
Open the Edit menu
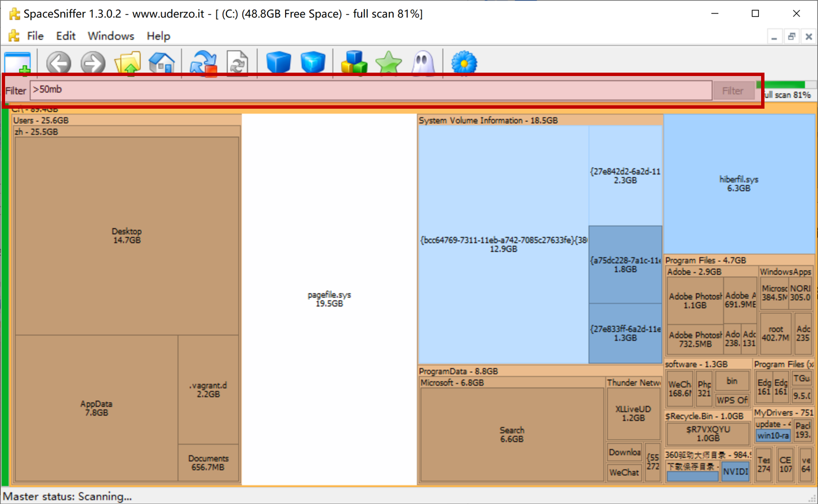[65, 36]
